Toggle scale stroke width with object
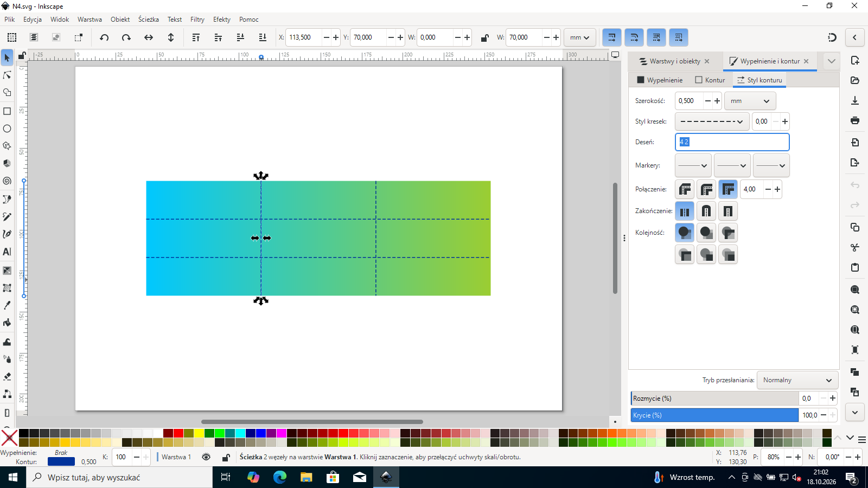Viewport: 868px width, 488px height. (x=612, y=37)
